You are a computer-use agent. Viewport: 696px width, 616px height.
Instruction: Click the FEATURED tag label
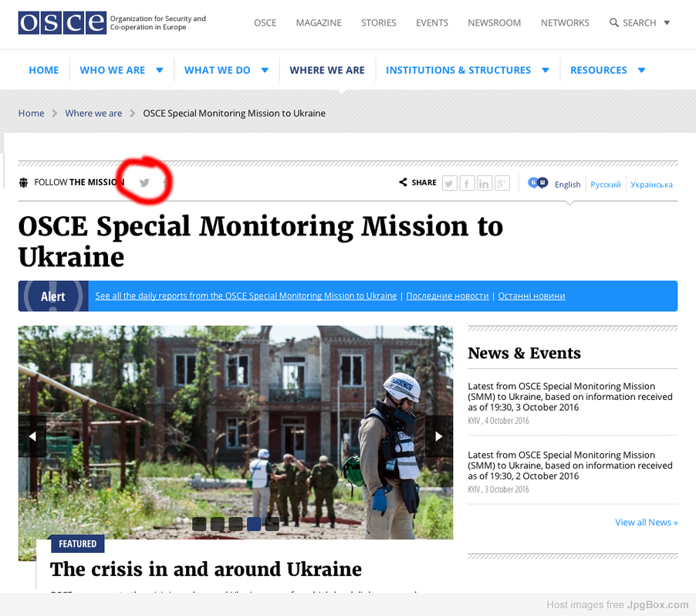pyautogui.click(x=78, y=543)
